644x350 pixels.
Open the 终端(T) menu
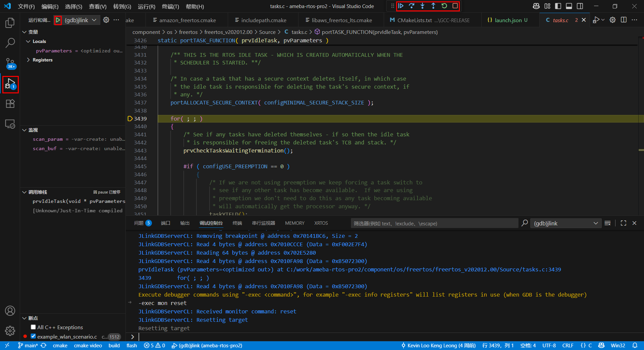click(x=170, y=6)
